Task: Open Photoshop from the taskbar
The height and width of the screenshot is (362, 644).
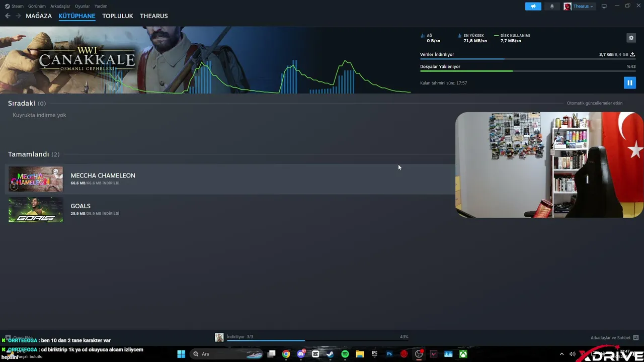Action: pyautogui.click(x=389, y=354)
